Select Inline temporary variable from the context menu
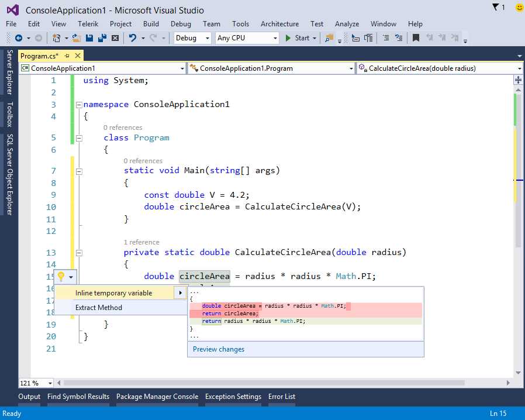This screenshot has width=525, height=420. [x=112, y=292]
